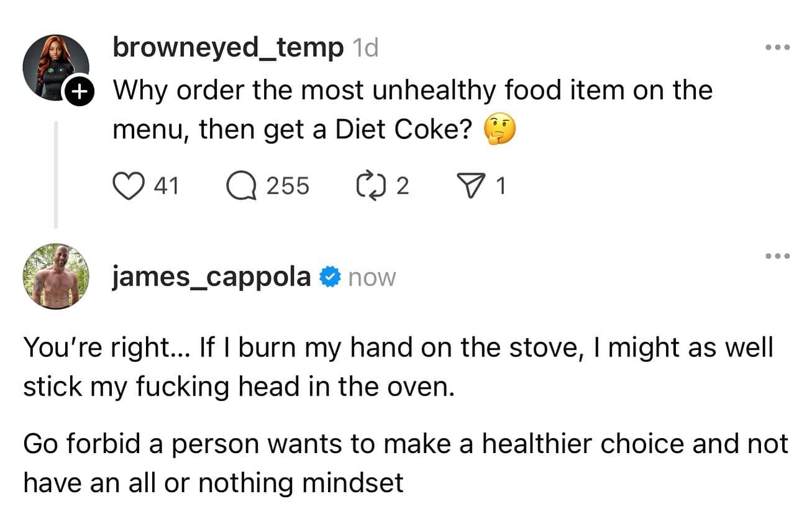The height and width of the screenshot is (522, 812).
Task: View james_cappola's profile picture
Action: click(x=56, y=276)
